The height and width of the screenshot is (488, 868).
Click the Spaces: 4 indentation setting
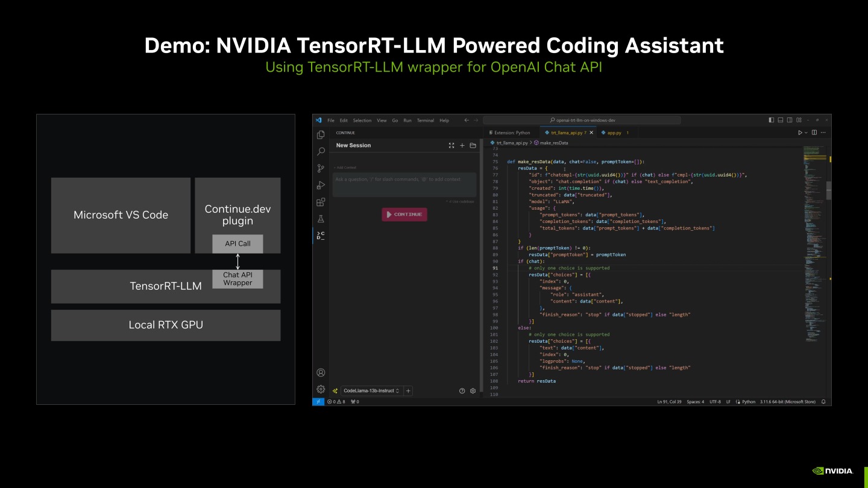[x=695, y=402]
